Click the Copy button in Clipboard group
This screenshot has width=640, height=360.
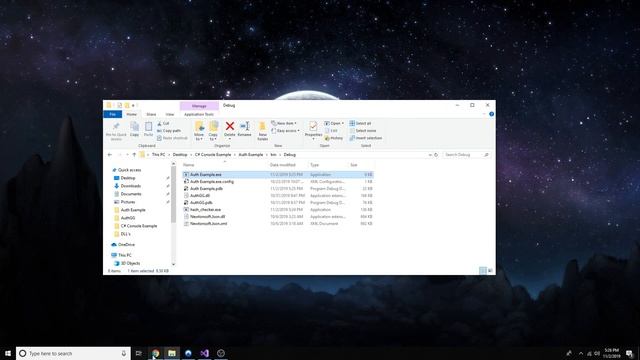134,129
